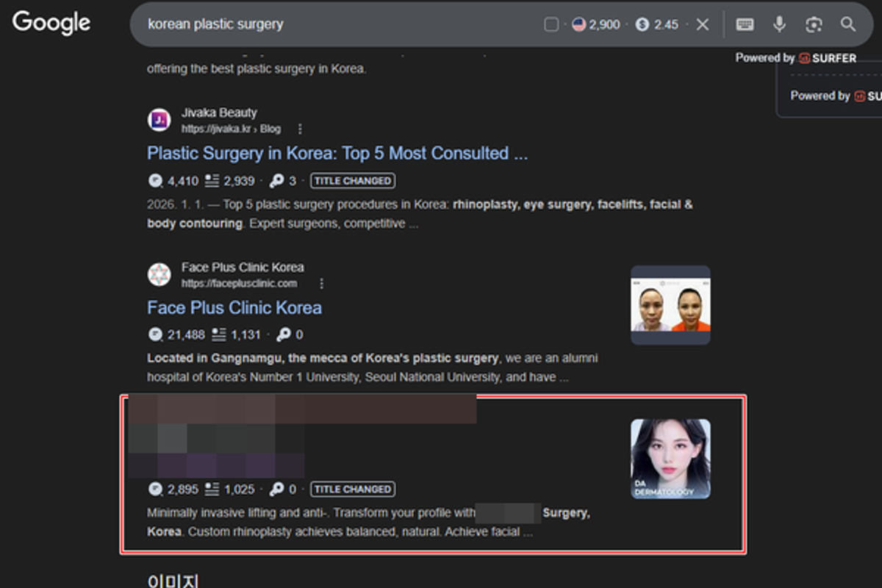
Task: Open the 'Face Plus Clinic Korea' title link
Action: (234, 308)
